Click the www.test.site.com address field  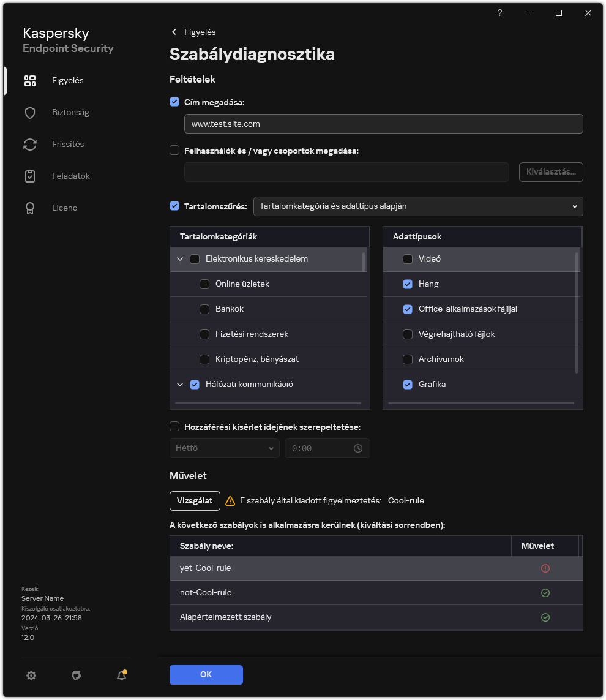[383, 124]
